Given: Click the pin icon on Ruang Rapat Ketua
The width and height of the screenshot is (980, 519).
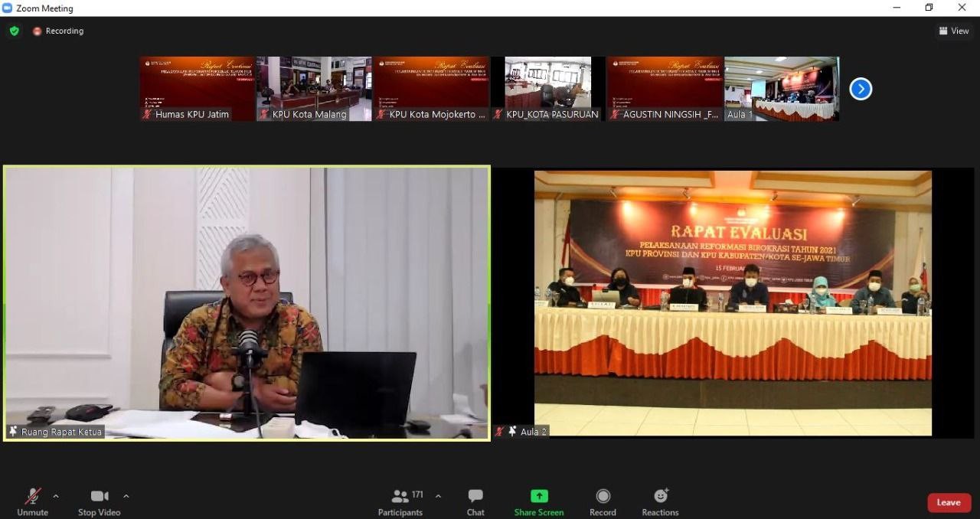Looking at the screenshot, I should [x=13, y=432].
